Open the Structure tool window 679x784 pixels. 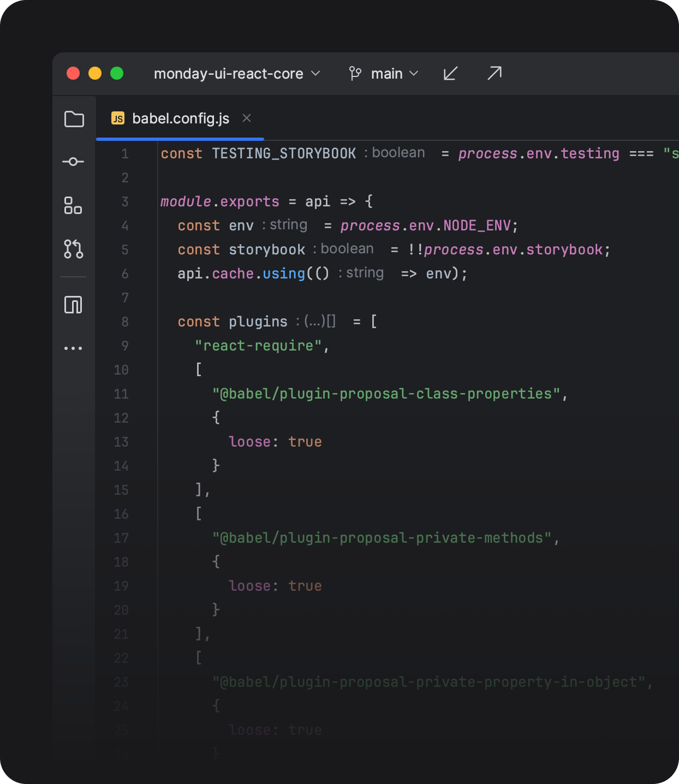pos(73,206)
